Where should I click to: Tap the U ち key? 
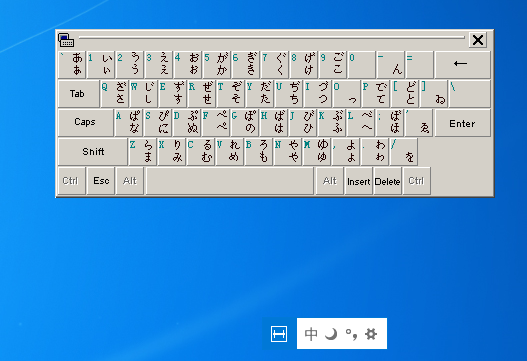pos(288,93)
